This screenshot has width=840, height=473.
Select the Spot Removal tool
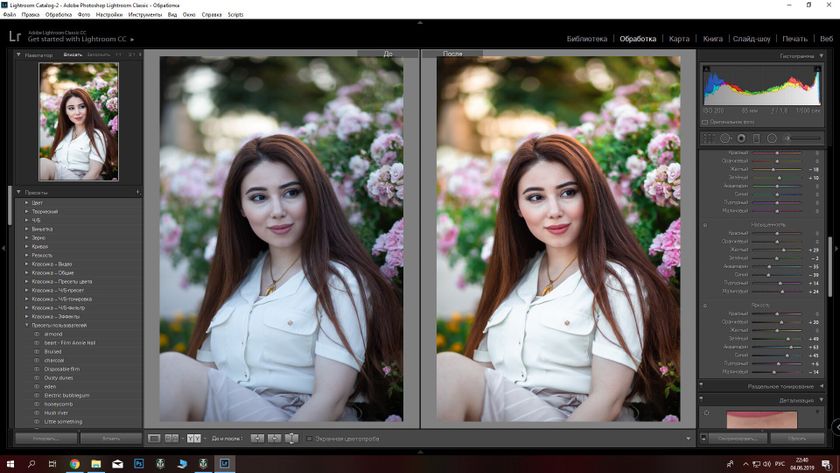pyautogui.click(x=725, y=138)
